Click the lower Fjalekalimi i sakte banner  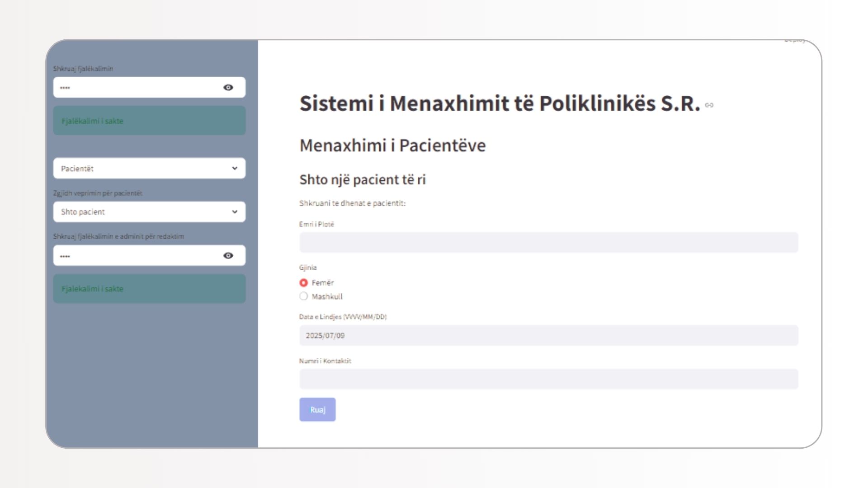click(149, 288)
